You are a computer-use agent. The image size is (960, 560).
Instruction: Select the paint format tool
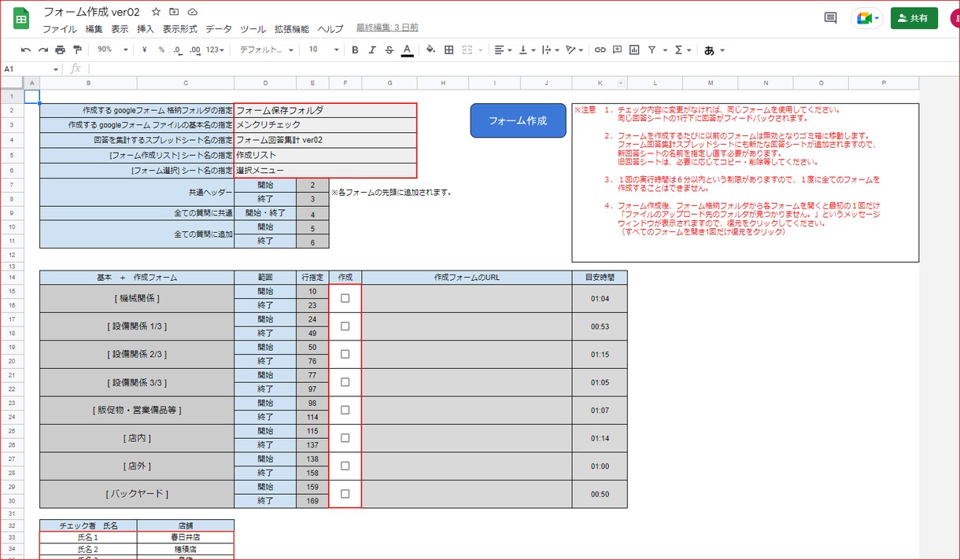78,50
